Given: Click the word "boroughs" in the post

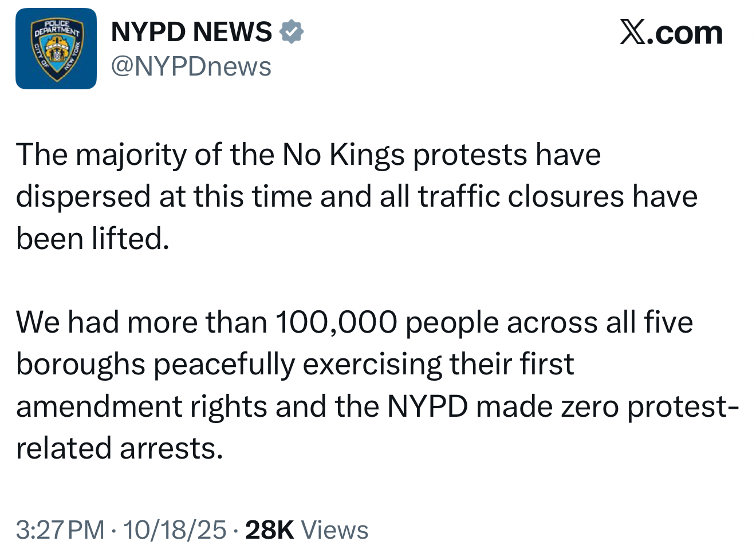Looking at the screenshot, I should coord(80,365).
